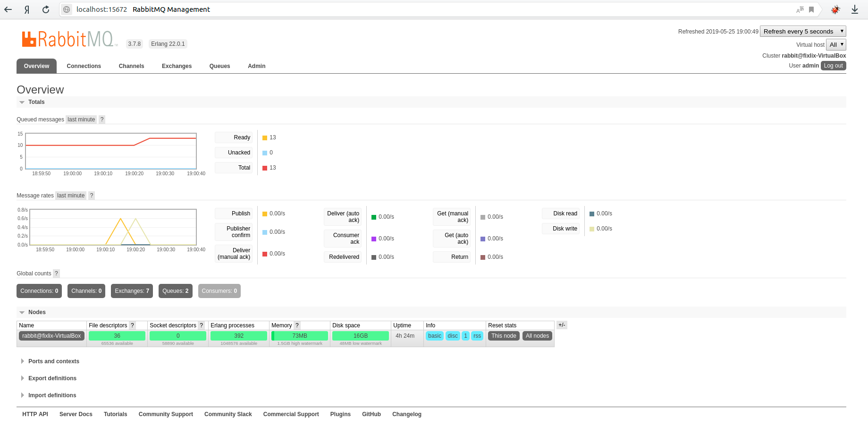Reload the page with the refresh icon
Screen dimensions: 868x427
(x=46, y=9)
